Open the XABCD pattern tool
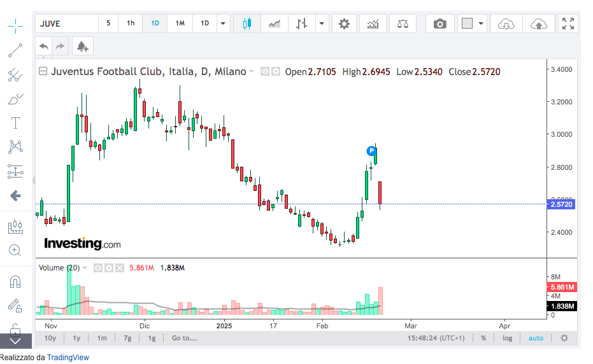The height and width of the screenshot is (364, 593). (15, 146)
